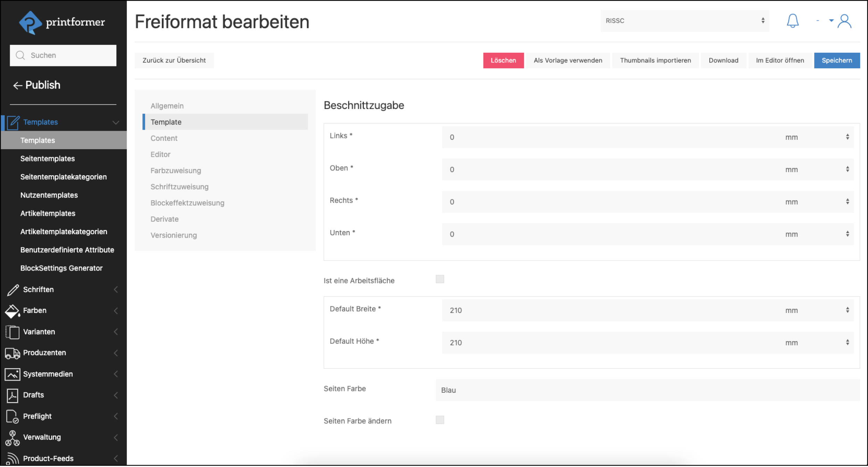Select the Schriften pencil icon
Viewport: 868px width, 467px height.
pyautogui.click(x=12, y=289)
